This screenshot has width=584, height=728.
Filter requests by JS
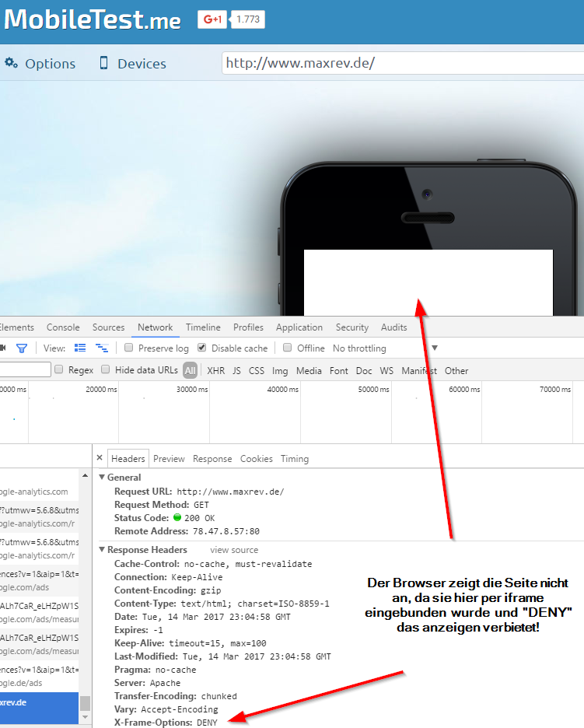point(236,370)
